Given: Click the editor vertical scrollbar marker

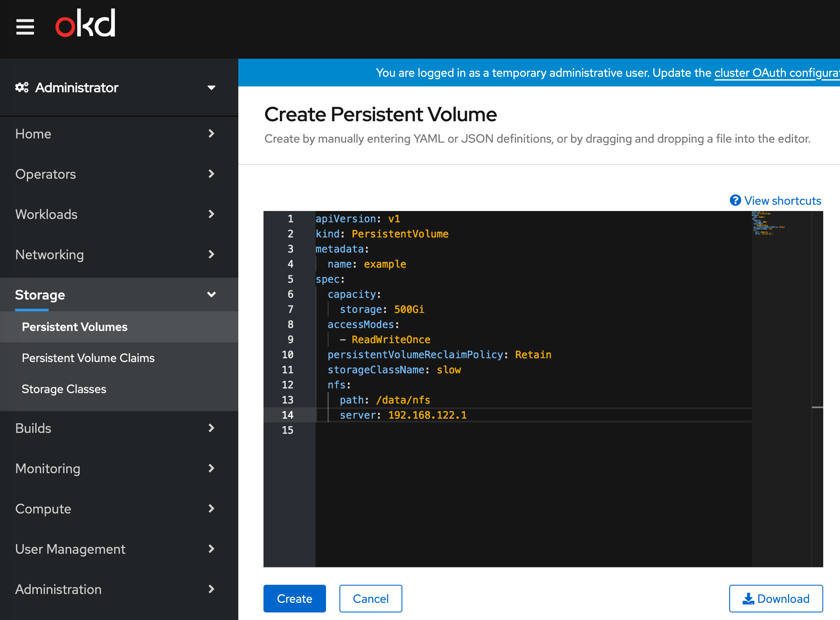Looking at the screenshot, I should [817, 407].
